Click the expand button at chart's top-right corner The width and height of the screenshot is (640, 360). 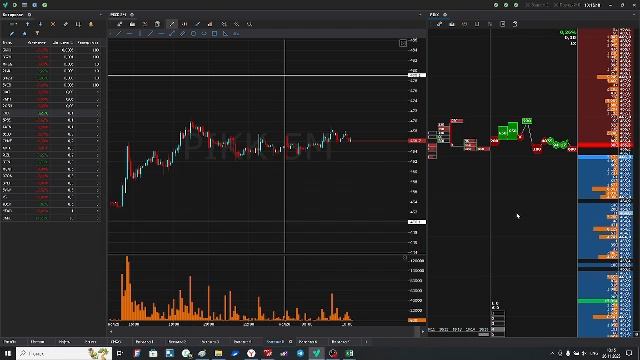click(403, 43)
